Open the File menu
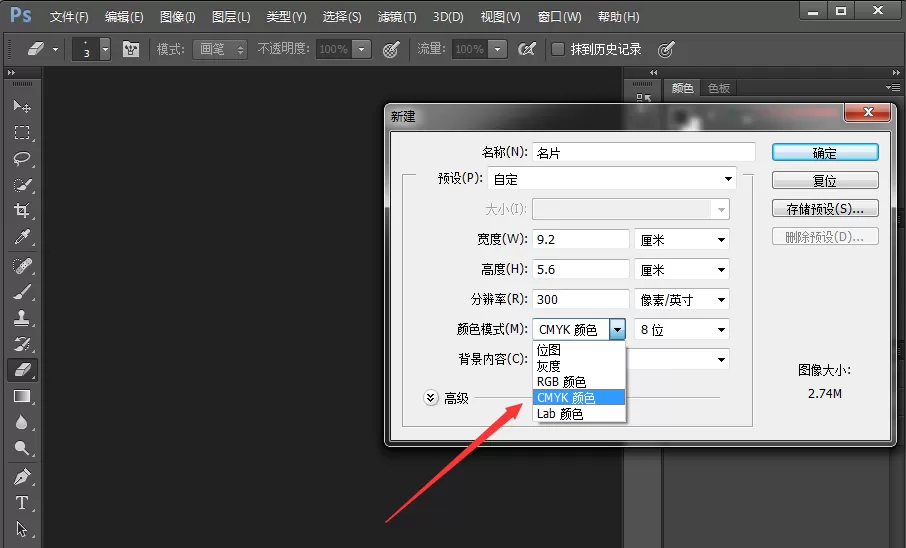 69,17
